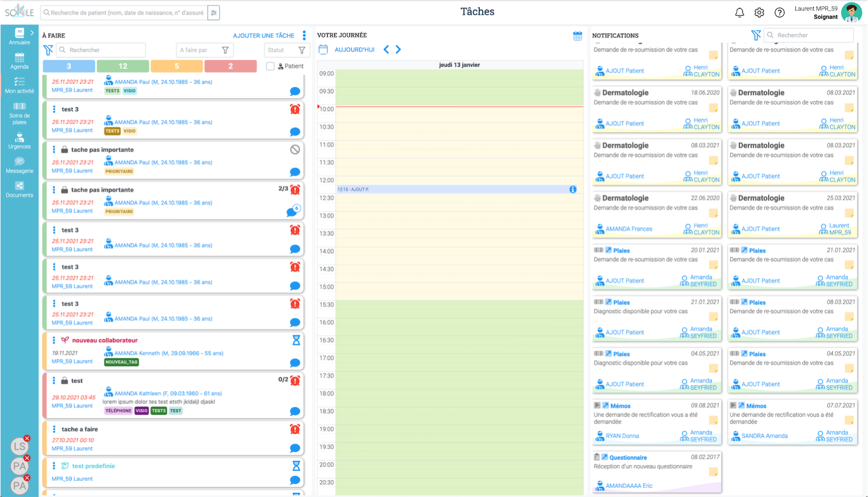Go to Annuaire in the sidebar
This screenshot has height=497, width=868.
click(x=20, y=36)
